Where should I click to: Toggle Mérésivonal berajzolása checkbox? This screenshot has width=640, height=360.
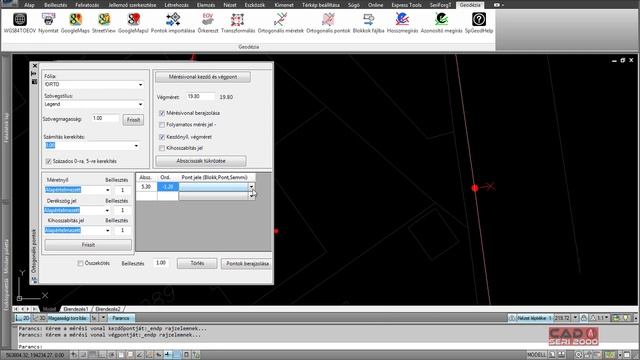(162, 113)
